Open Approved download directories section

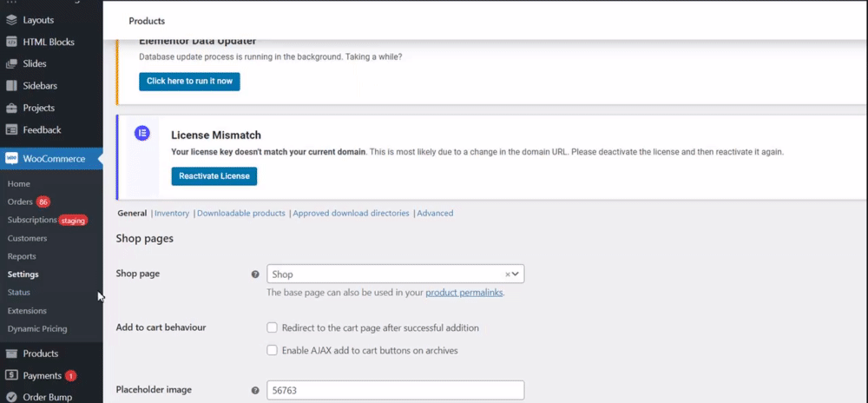pos(351,213)
